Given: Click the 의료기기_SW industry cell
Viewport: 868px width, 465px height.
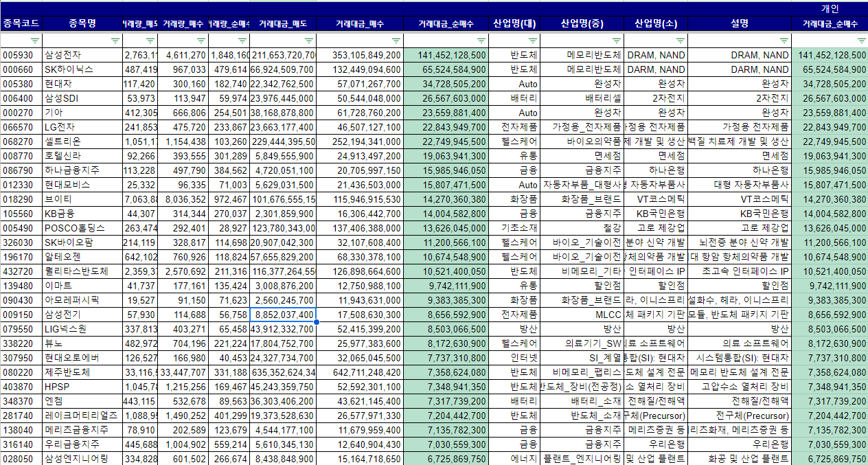Looking at the screenshot, I should [582, 343].
